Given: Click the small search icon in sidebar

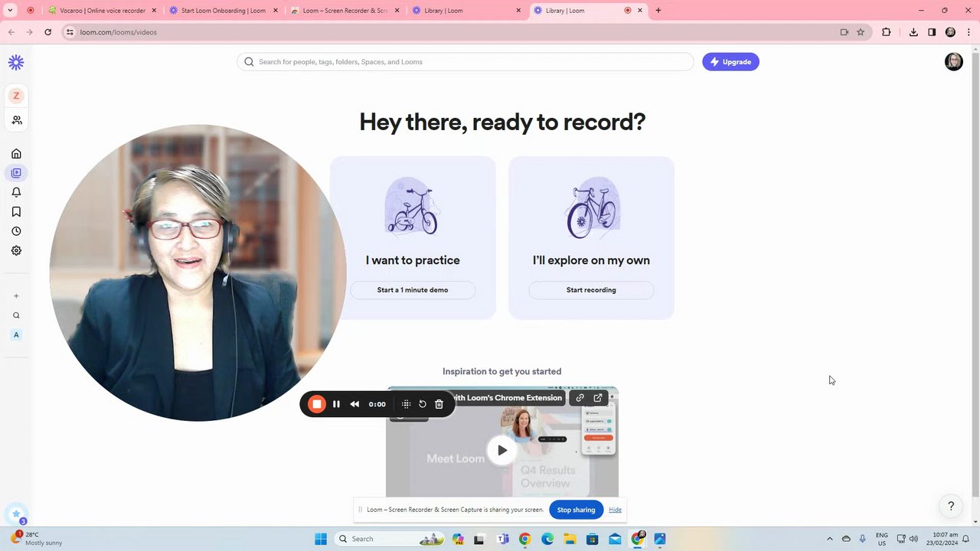Looking at the screenshot, I should (16, 315).
